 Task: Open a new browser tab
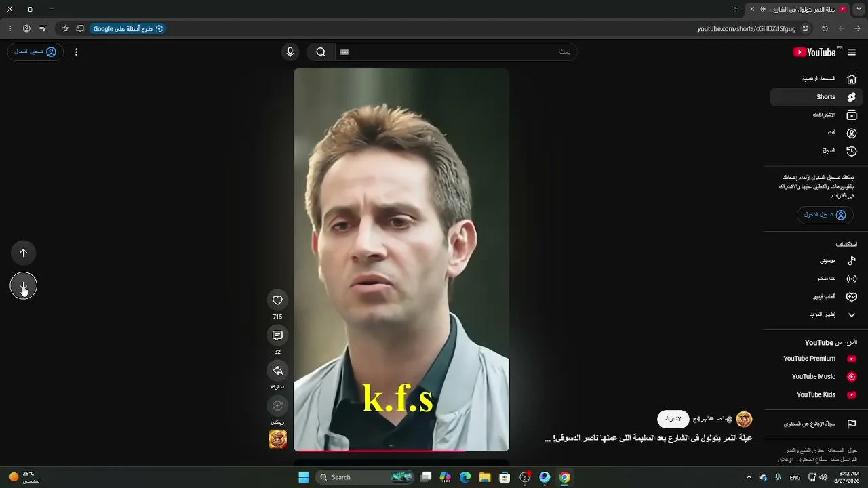[x=736, y=9]
